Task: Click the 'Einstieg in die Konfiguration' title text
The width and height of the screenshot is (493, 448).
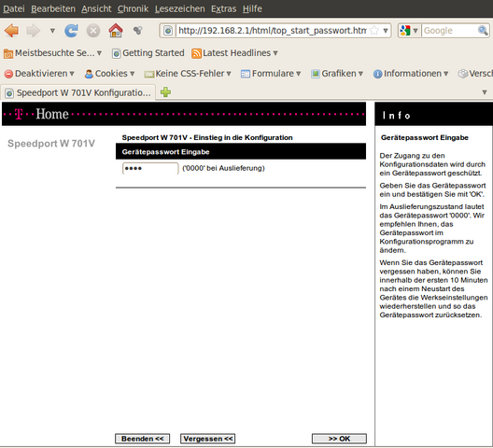Action: point(243,138)
